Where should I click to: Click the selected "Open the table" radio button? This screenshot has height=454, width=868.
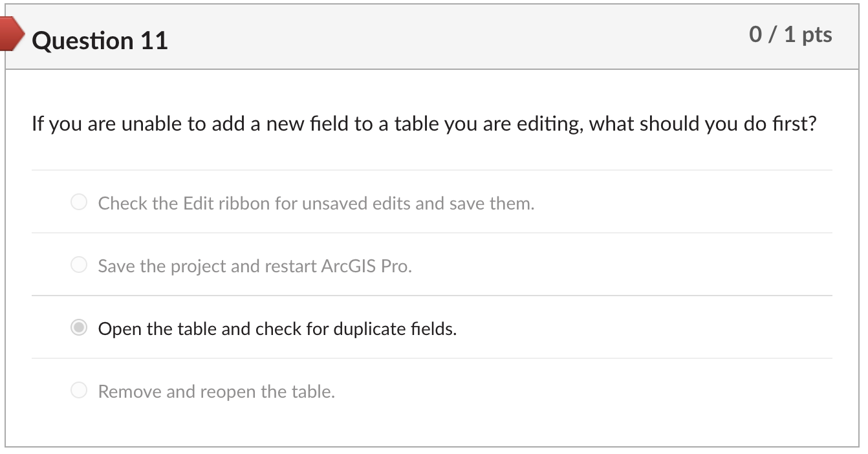79,329
